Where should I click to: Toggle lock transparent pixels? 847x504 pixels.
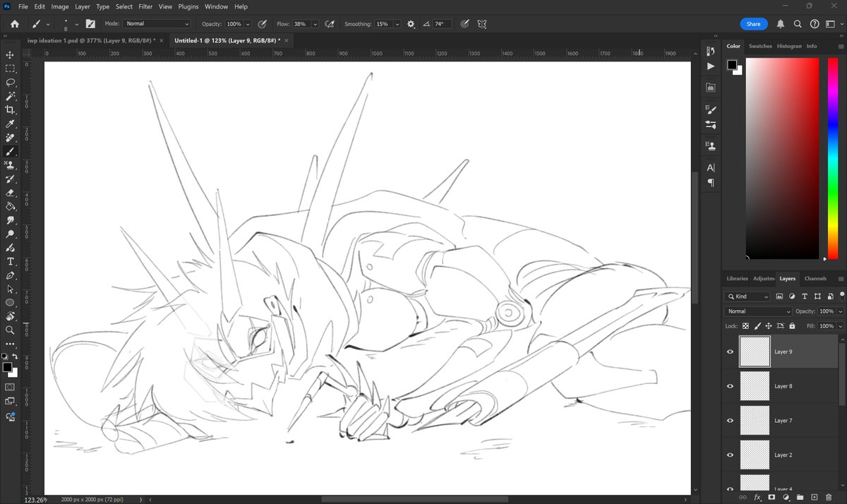(x=746, y=326)
